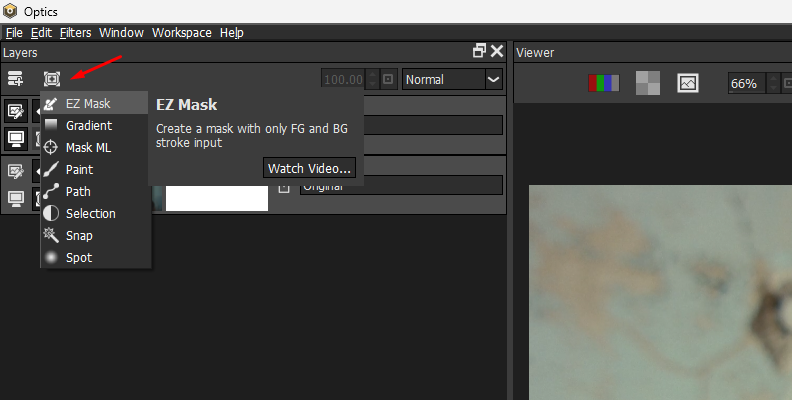The image size is (792, 400).
Task: Open the Window menu
Action: (x=121, y=33)
